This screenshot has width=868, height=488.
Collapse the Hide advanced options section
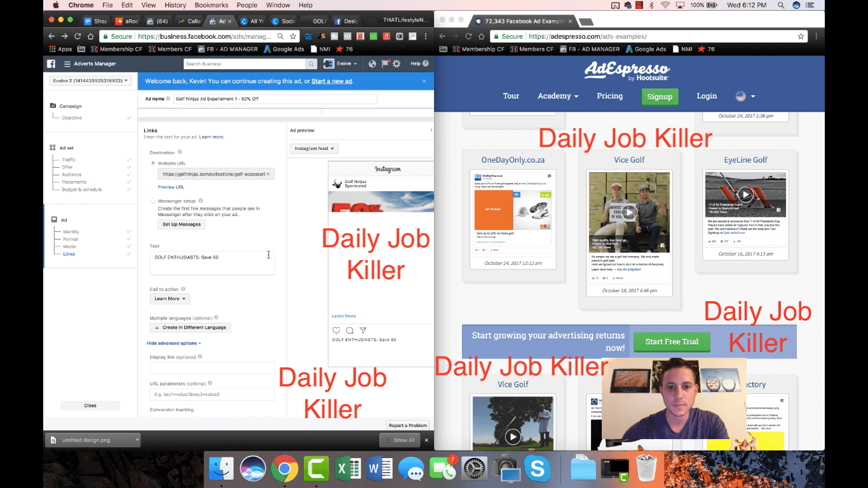pos(173,343)
